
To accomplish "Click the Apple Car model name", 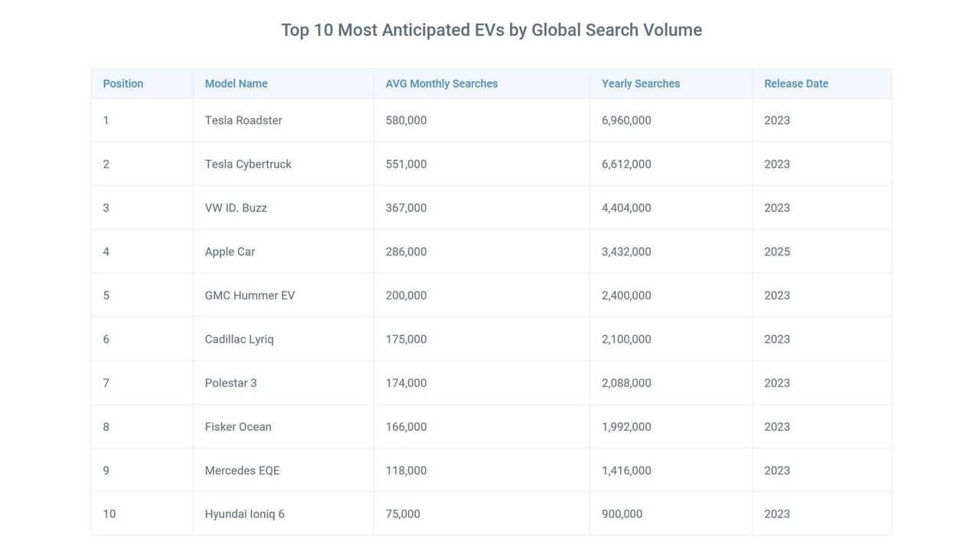I will pyautogui.click(x=230, y=251).
